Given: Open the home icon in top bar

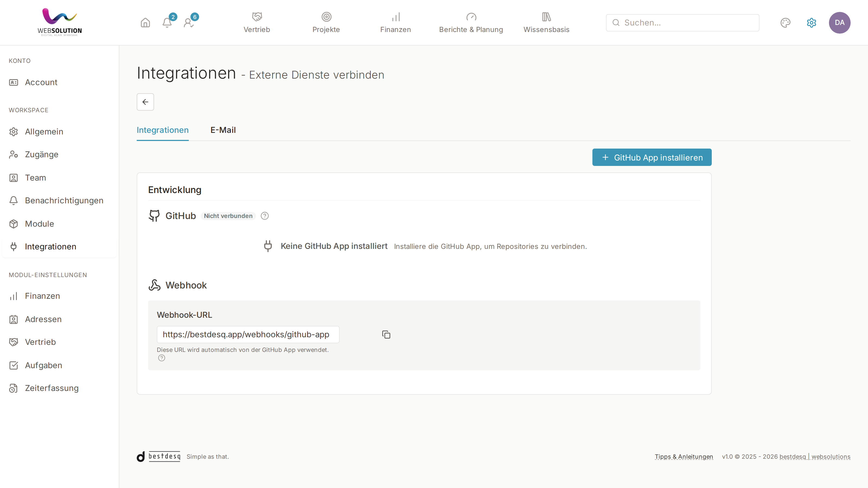Looking at the screenshot, I should tap(145, 23).
